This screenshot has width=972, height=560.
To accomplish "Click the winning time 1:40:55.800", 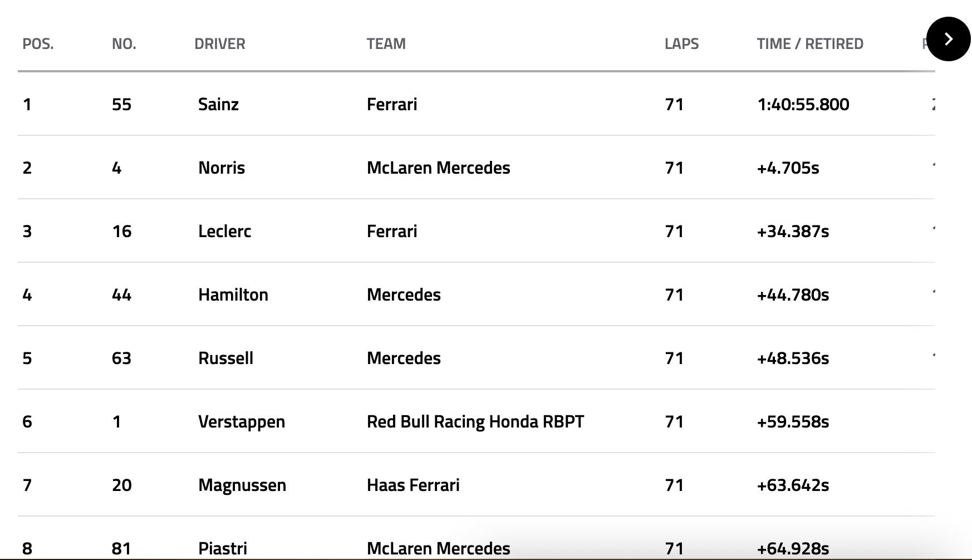I will (x=803, y=105).
